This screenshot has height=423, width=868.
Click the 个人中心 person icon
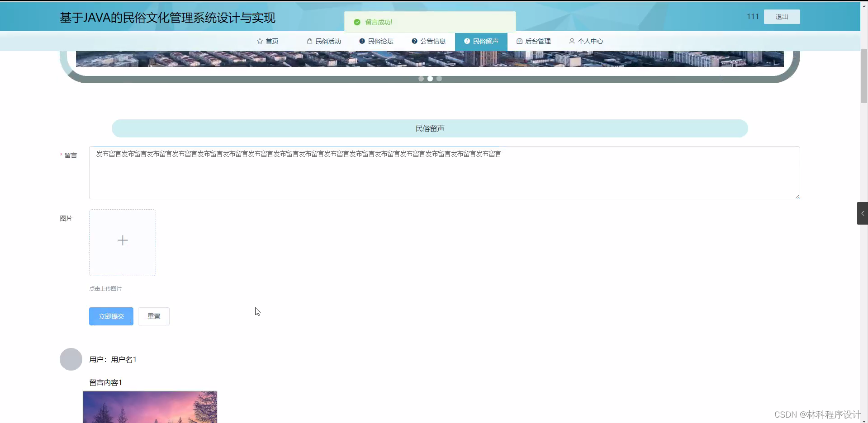click(x=572, y=41)
